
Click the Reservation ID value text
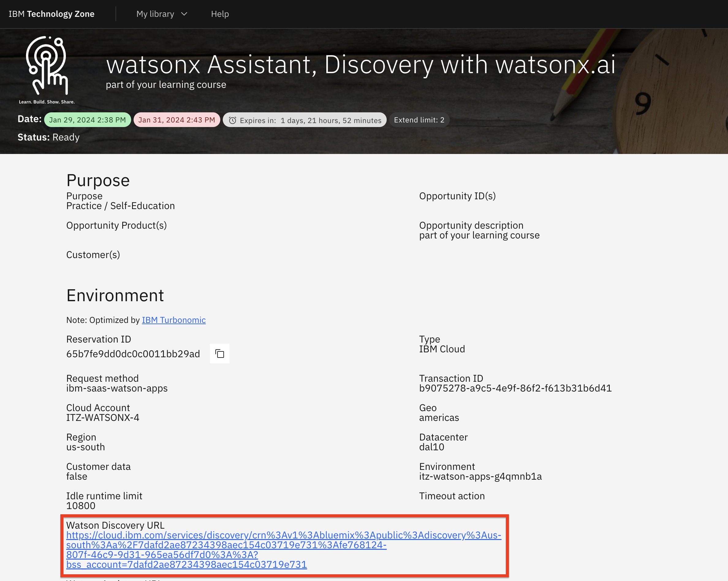(x=133, y=354)
